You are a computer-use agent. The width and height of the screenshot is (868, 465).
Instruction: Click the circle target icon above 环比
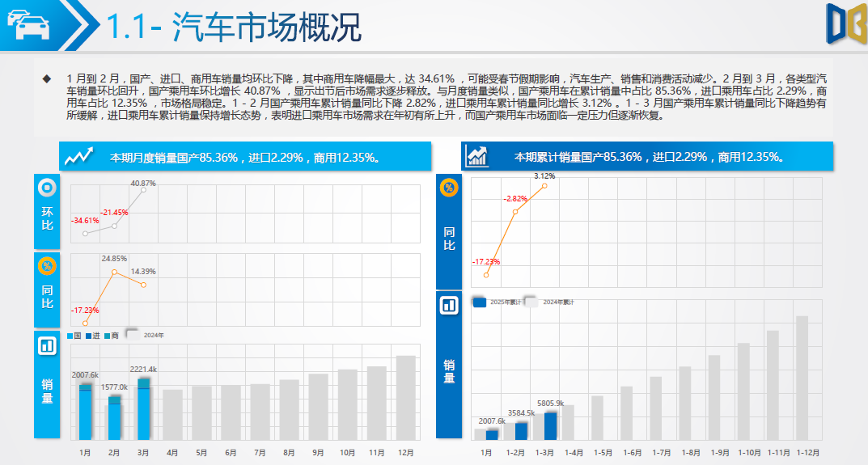tap(47, 188)
